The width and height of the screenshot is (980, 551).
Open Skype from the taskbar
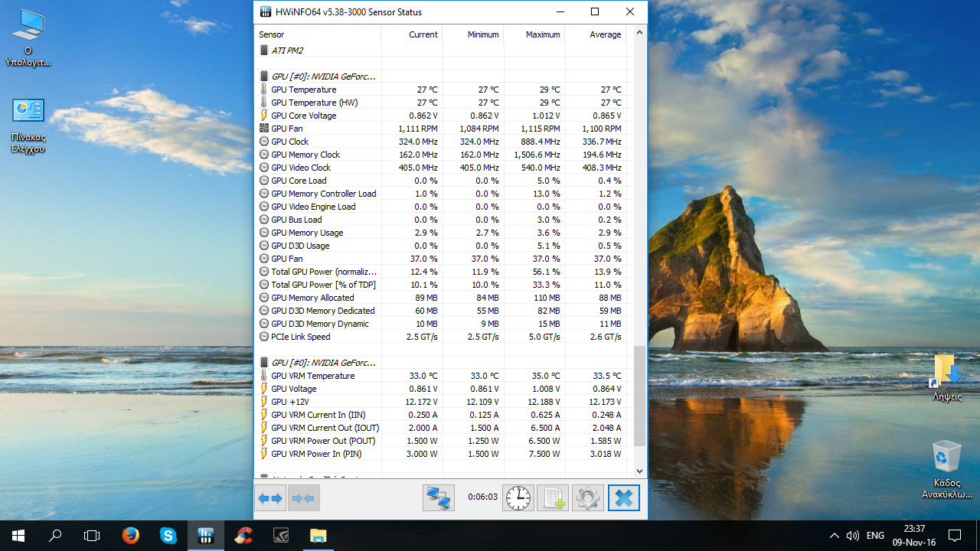pyautogui.click(x=168, y=536)
